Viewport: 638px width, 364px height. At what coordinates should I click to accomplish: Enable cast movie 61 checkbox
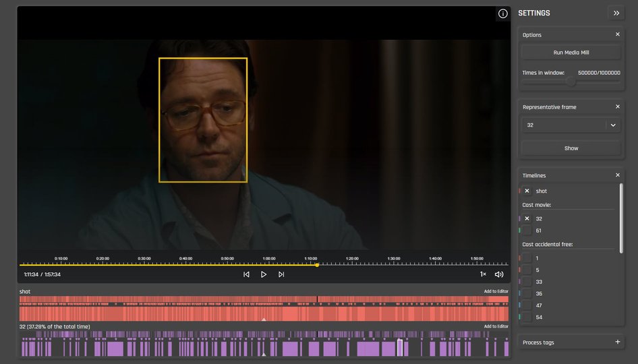pos(527,230)
